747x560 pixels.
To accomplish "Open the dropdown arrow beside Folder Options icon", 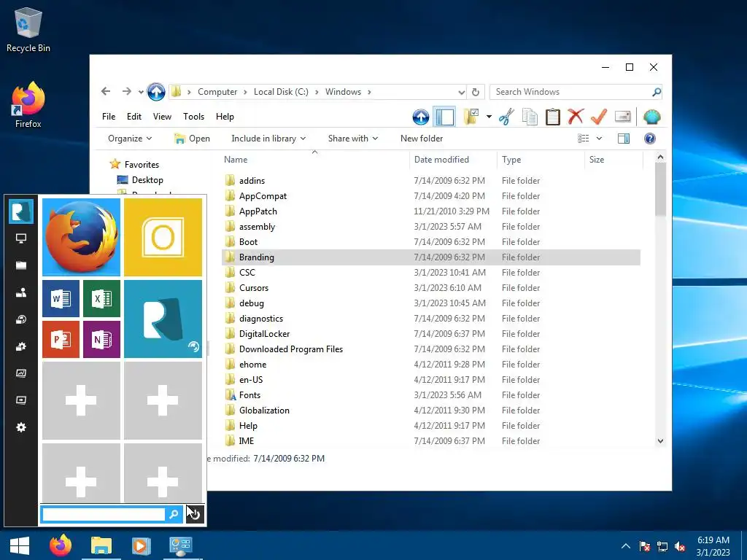I will point(489,117).
